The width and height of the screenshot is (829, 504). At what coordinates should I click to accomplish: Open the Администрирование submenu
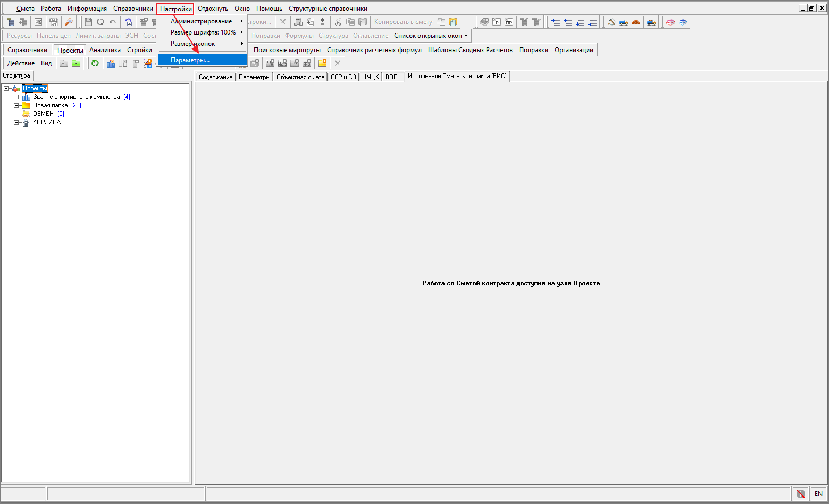pyautogui.click(x=201, y=21)
